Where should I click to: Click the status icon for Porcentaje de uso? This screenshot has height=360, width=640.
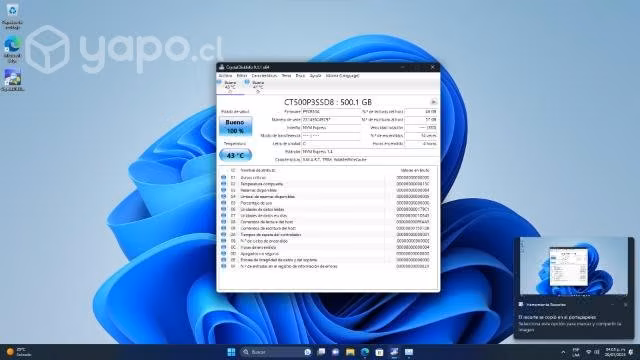(223, 203)
